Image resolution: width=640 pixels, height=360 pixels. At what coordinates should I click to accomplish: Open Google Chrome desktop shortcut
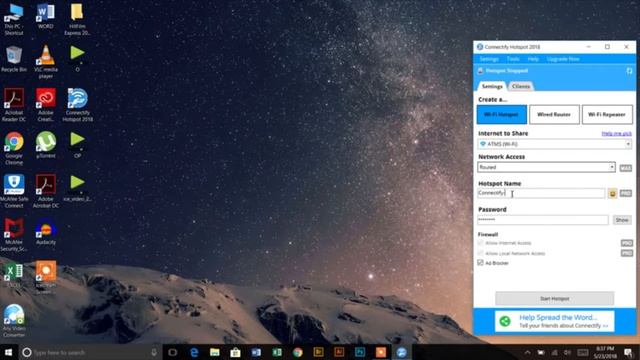point(14,148)
